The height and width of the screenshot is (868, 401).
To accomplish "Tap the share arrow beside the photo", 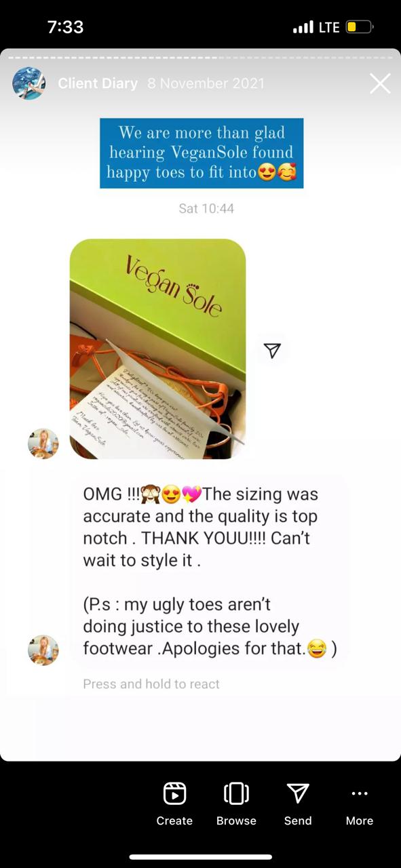I will (x=272, y=350).
